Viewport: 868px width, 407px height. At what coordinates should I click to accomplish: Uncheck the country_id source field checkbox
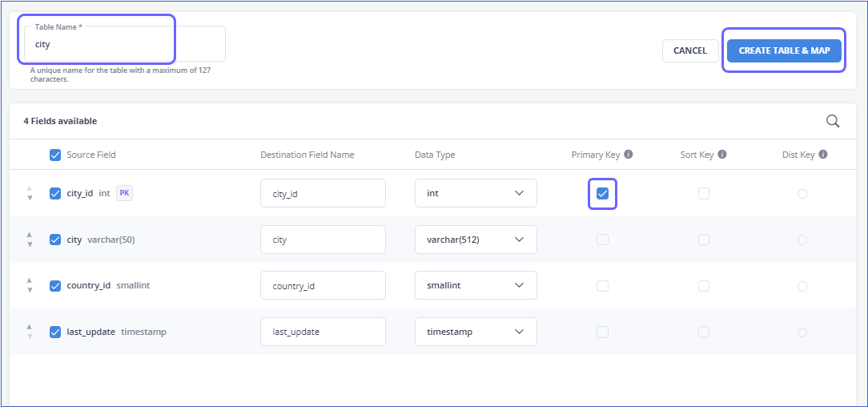(54, 286)
